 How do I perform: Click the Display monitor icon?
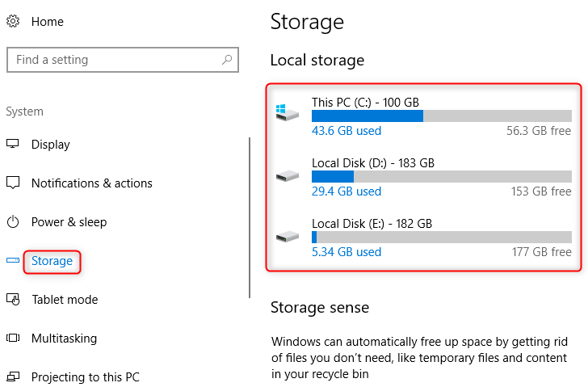[x=12, y=145]
